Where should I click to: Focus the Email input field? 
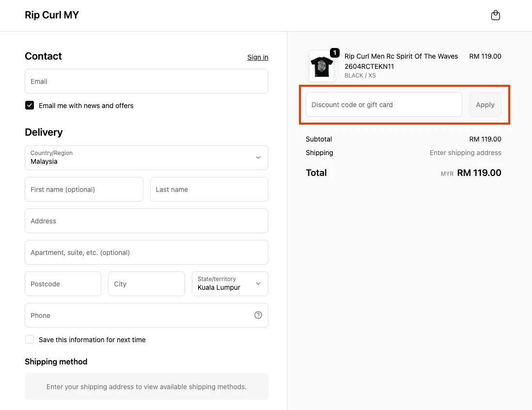point(147,81)
